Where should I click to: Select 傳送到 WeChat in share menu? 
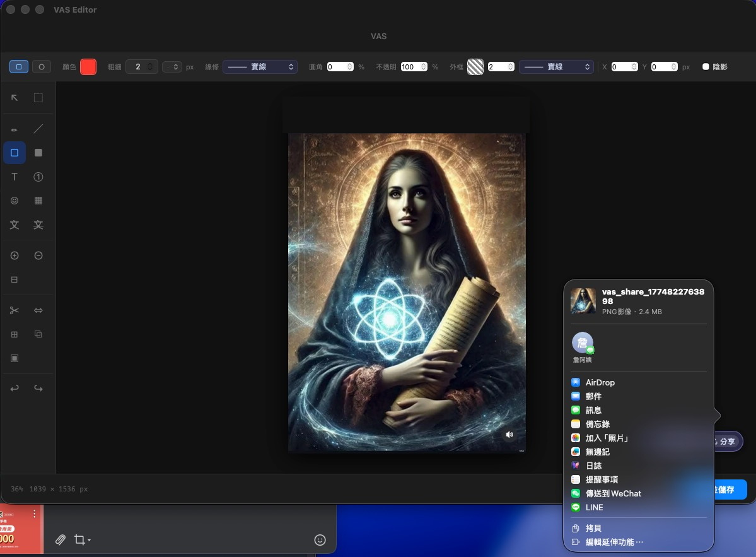[613, 493]
